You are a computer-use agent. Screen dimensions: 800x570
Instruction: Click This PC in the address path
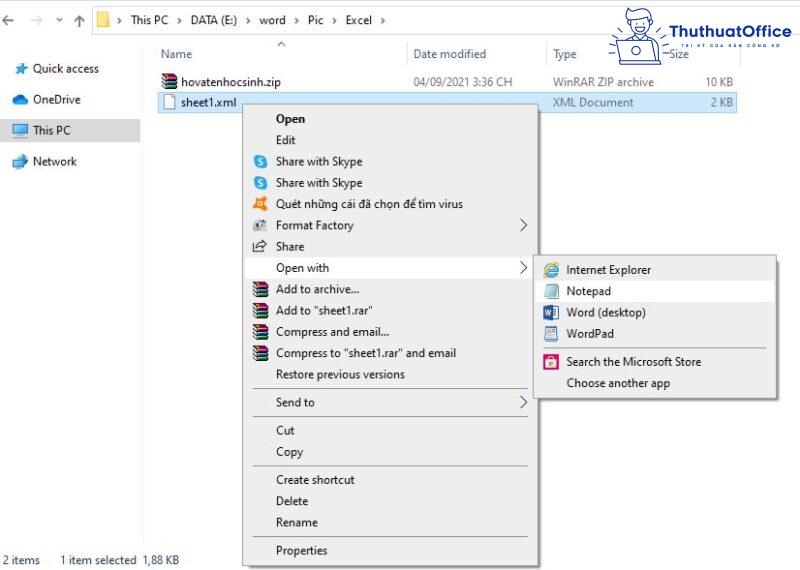click(x=149, y=20)
